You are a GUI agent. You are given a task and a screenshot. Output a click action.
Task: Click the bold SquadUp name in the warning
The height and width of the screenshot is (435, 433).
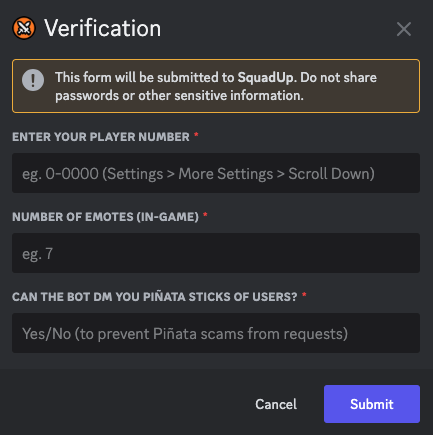(x=267, y=77)
